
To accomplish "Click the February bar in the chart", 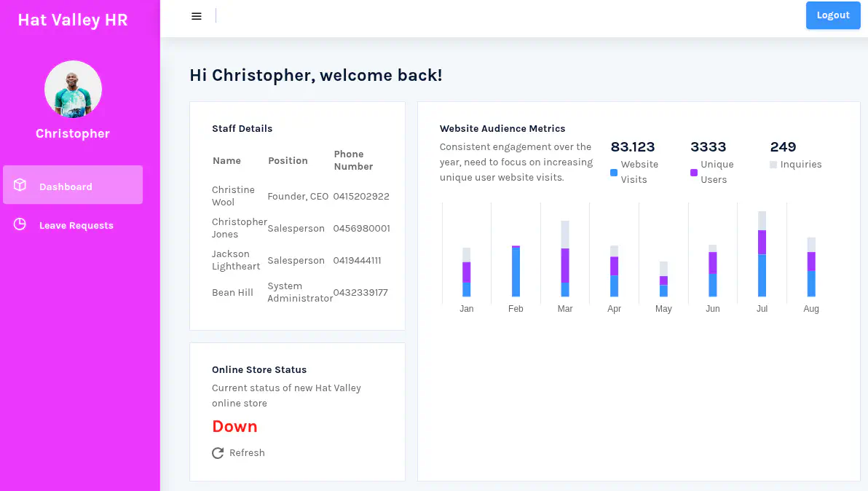I will 516,271.
